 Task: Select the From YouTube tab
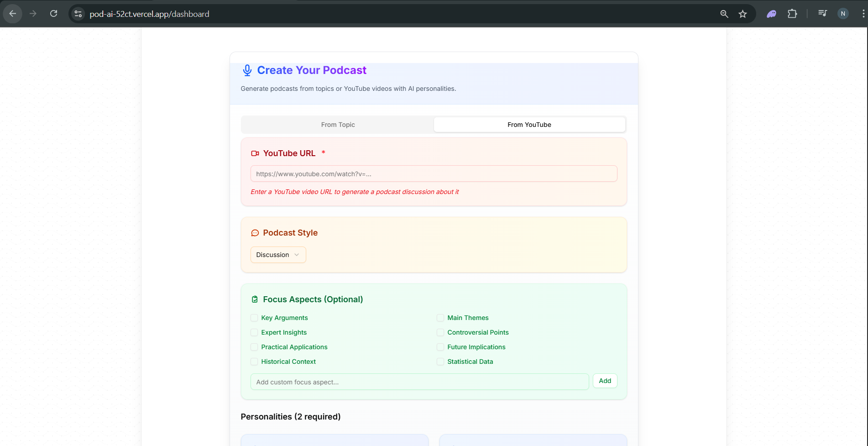coord(529,125)
